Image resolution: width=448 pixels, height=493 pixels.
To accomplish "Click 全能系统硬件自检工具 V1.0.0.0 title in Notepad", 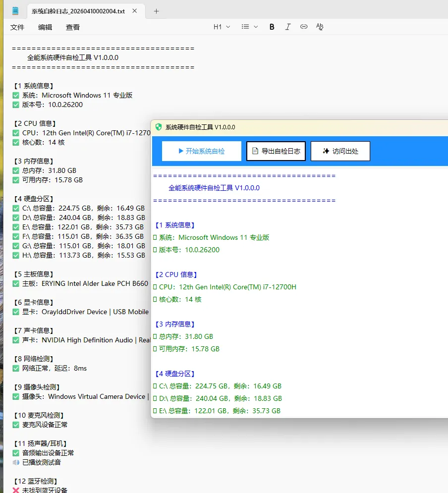I will (73, 57).
